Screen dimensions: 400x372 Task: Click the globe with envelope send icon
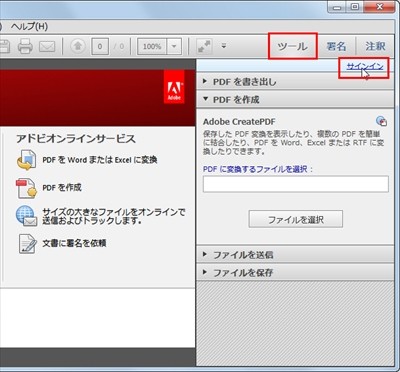click(26, 216)
